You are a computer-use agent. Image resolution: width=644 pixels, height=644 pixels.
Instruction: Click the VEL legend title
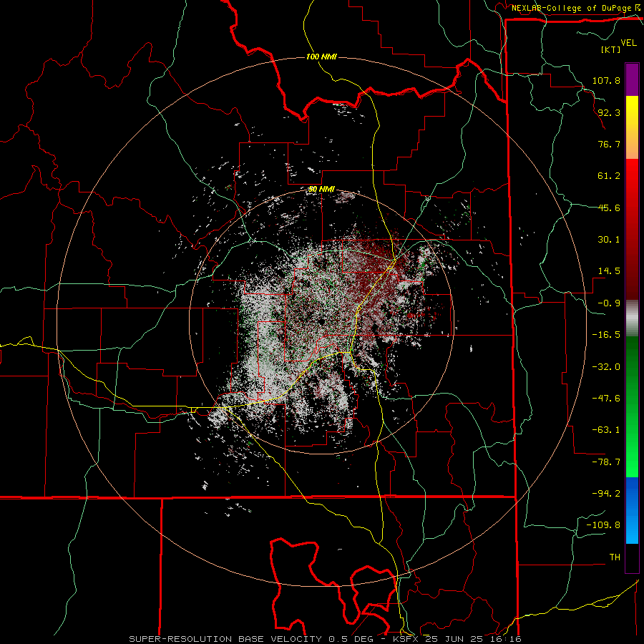[x=628, y=43]
